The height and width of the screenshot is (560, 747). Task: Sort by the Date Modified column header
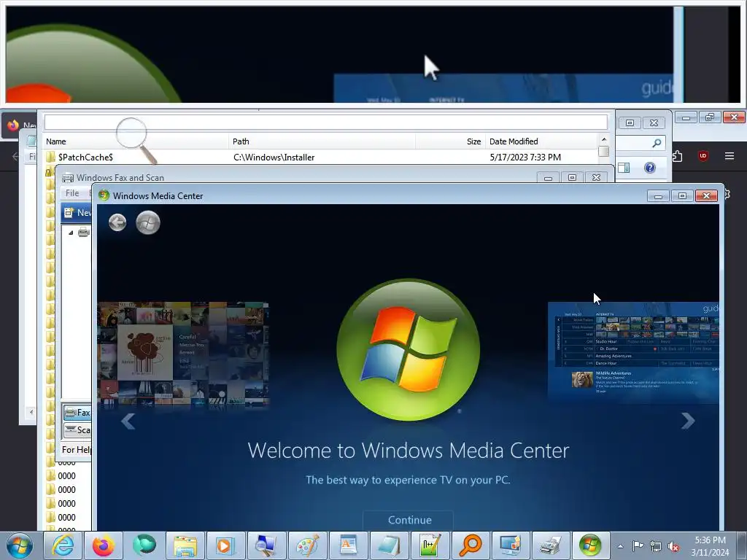[541, 141]
